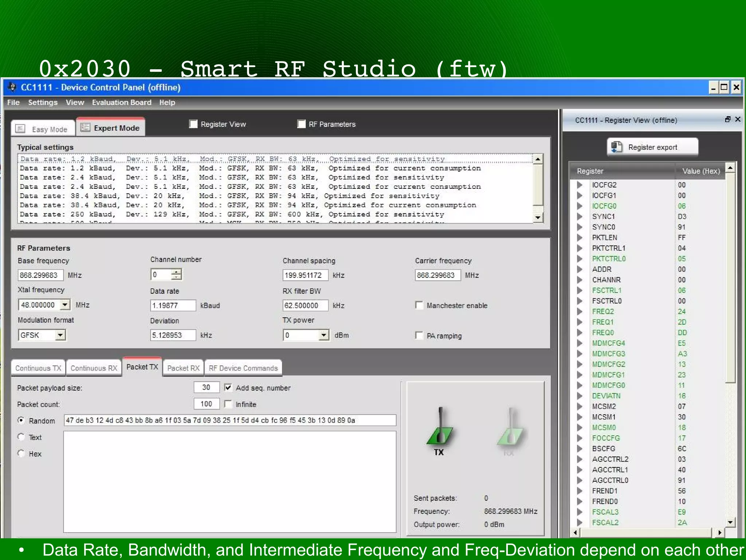Viewport: 746px width, 560px height.
Task: Click the Base frequency input field
Action: coord(40,275)
